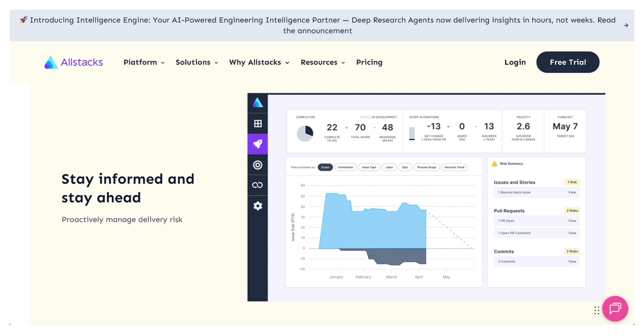Click the -13 net change value
The height and width of the screenshot is (336, 644).
tap(433, 127)
